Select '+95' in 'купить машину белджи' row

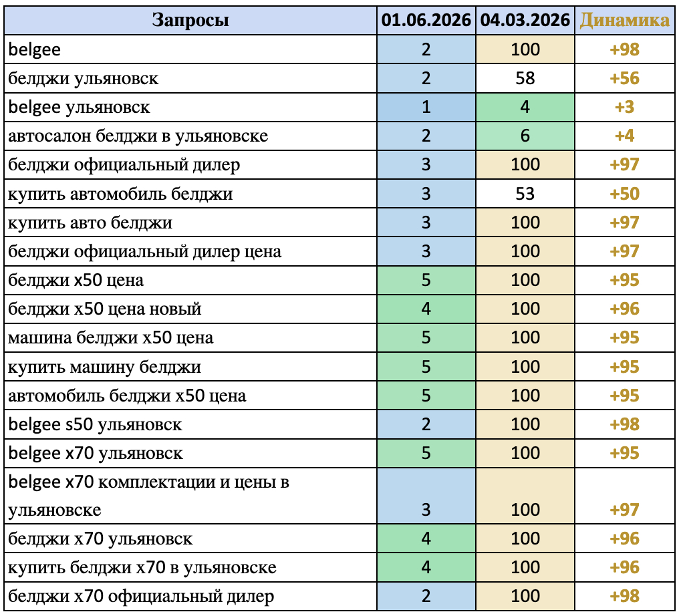click(x=624, y=367)
